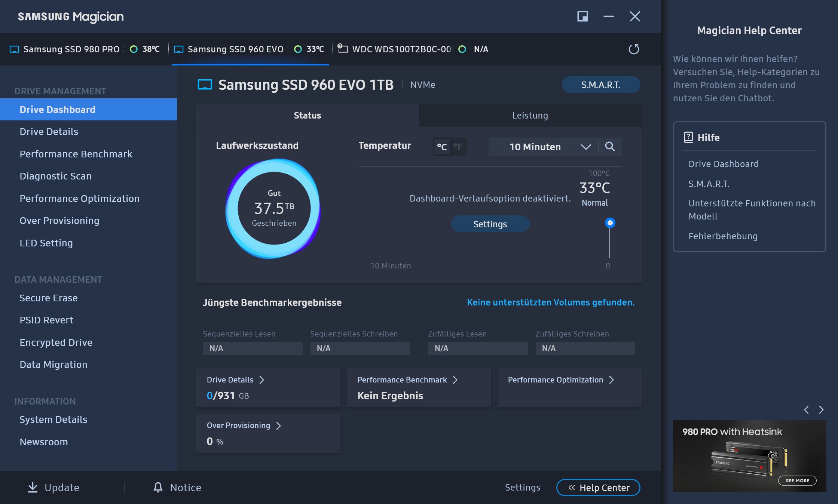838x504 pixels.
Task: Click the refresh drives icon
Action: click(634, 49)
